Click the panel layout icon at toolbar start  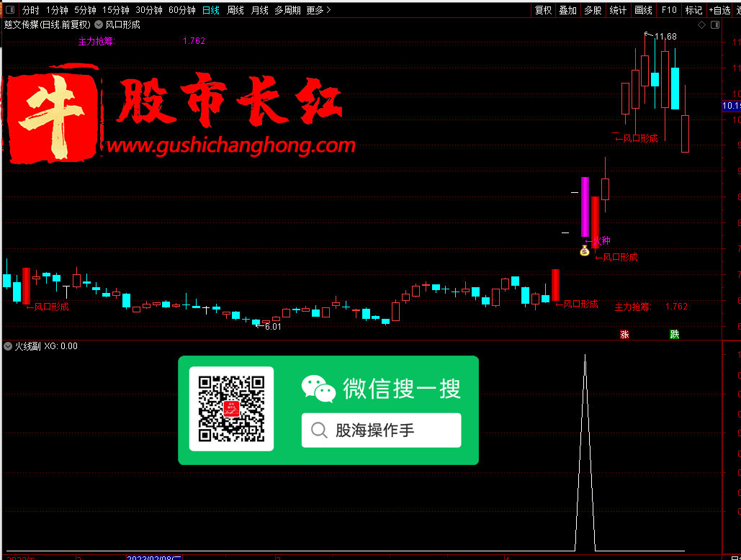[10, 9]
